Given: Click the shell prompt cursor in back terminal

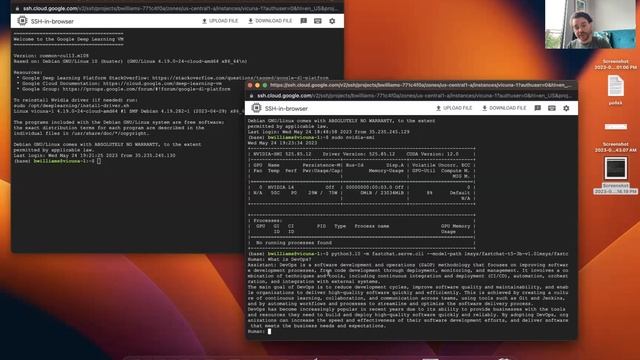Looking at the screenshot, I should pos(99,161).
